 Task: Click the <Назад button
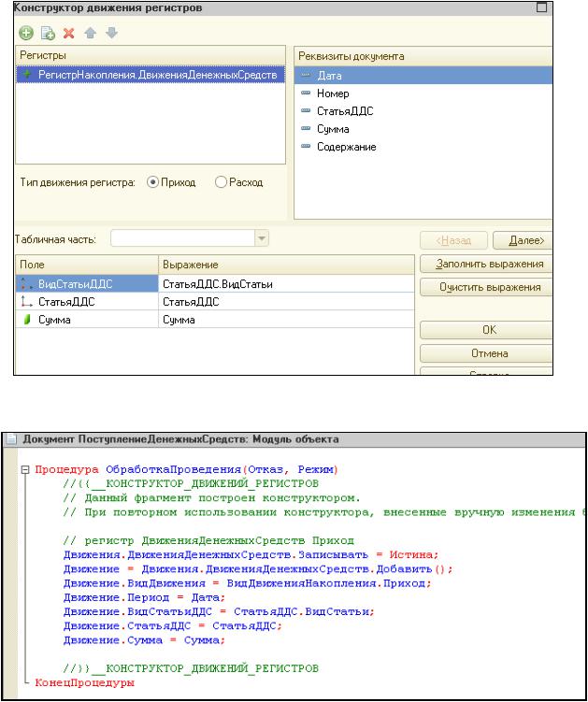[x=453, y=240]
